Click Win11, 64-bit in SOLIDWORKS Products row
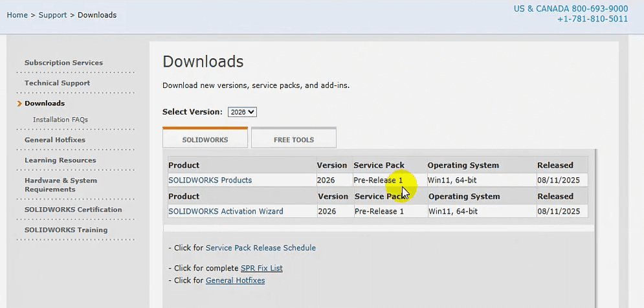 [452, 180]
